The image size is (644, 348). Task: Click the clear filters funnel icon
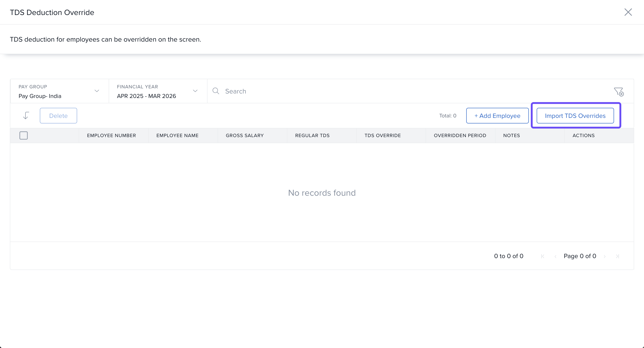619,91
